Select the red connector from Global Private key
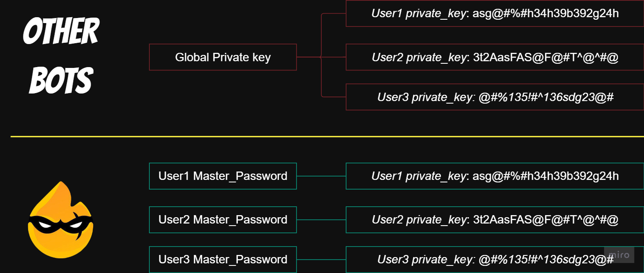 coord(308,57)
